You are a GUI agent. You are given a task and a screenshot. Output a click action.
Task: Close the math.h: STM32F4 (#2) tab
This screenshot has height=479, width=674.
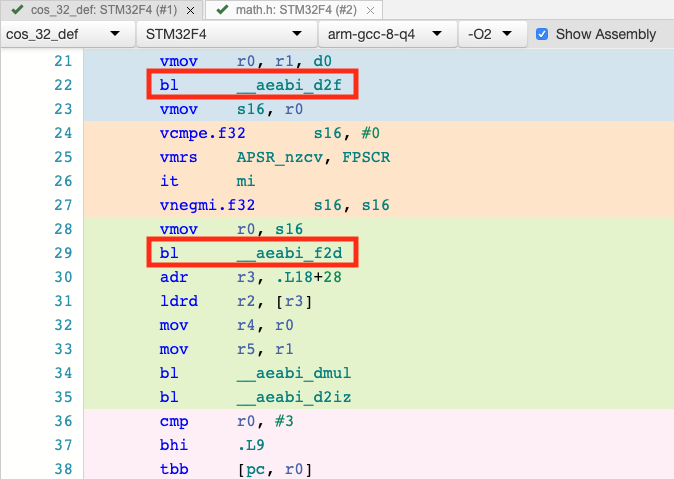pos(370,11)
